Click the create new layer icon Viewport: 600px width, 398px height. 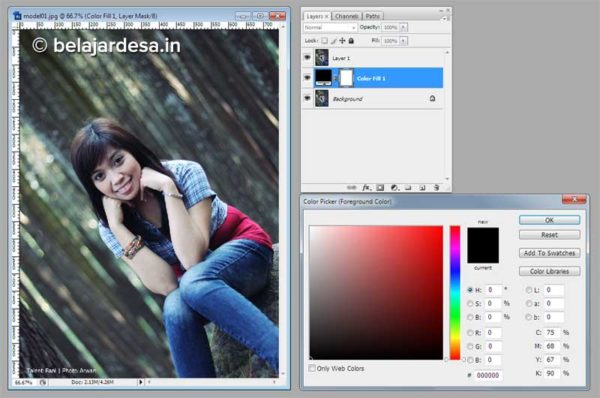422,188
